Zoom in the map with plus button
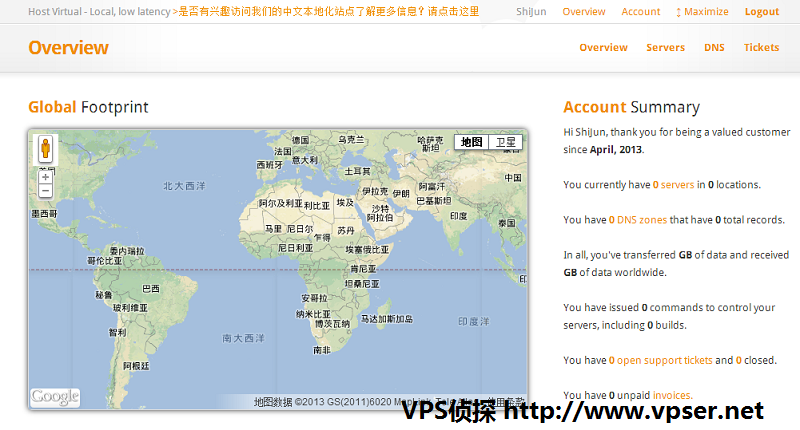Screen dimensions: 800x430 (45, 174)
